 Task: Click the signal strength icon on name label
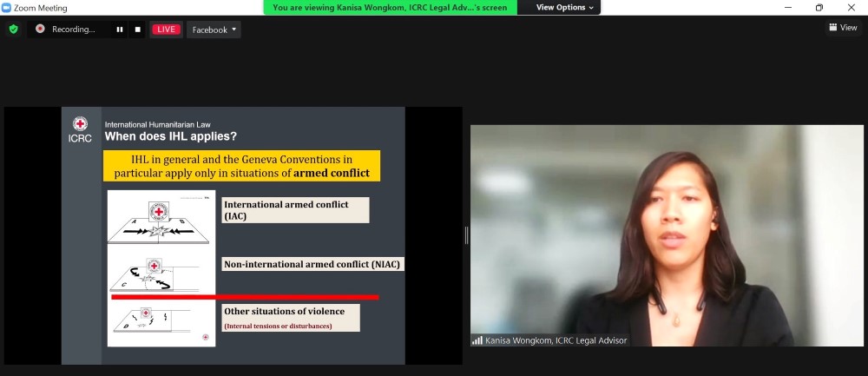click(x=477, y=340)
